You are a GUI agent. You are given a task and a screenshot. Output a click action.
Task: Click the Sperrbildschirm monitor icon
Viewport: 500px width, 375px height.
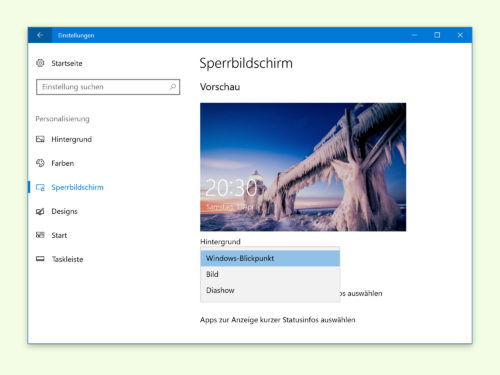[40, 187]
